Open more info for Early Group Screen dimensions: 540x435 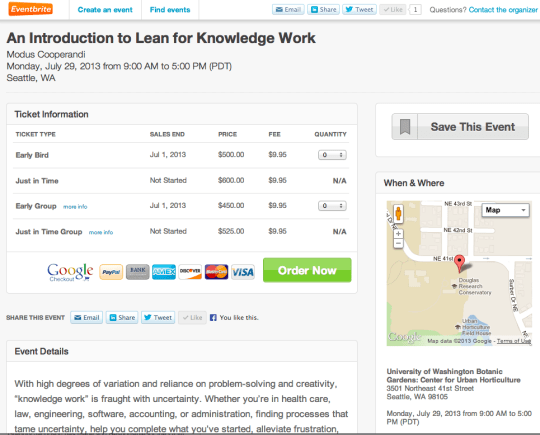click(x=75, y=207)
